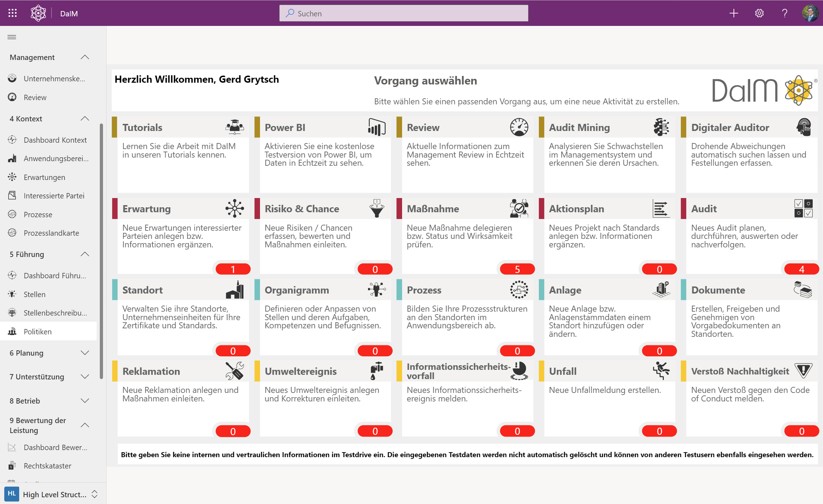Open the Prozess gear-cycle icon
This screenshot has height=504, width=823.
tap(519, 289)
